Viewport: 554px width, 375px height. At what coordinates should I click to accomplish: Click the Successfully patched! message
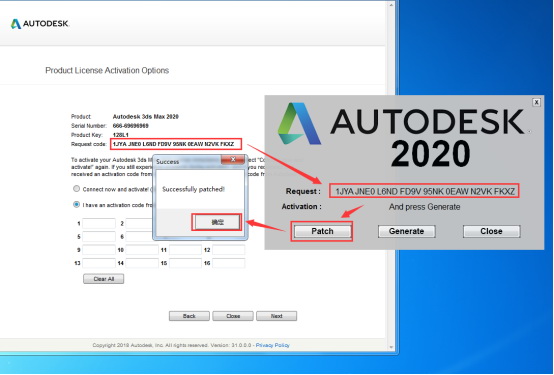(193, 189)
